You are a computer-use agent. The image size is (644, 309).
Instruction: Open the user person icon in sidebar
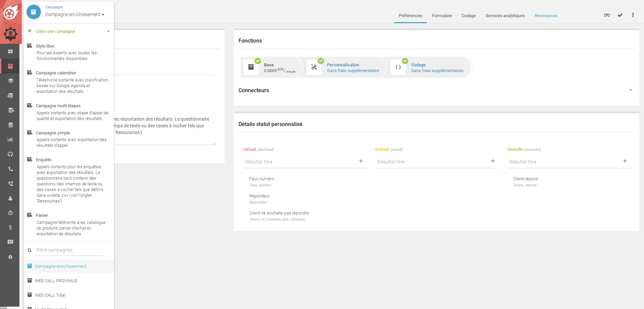tap(10, 198)
